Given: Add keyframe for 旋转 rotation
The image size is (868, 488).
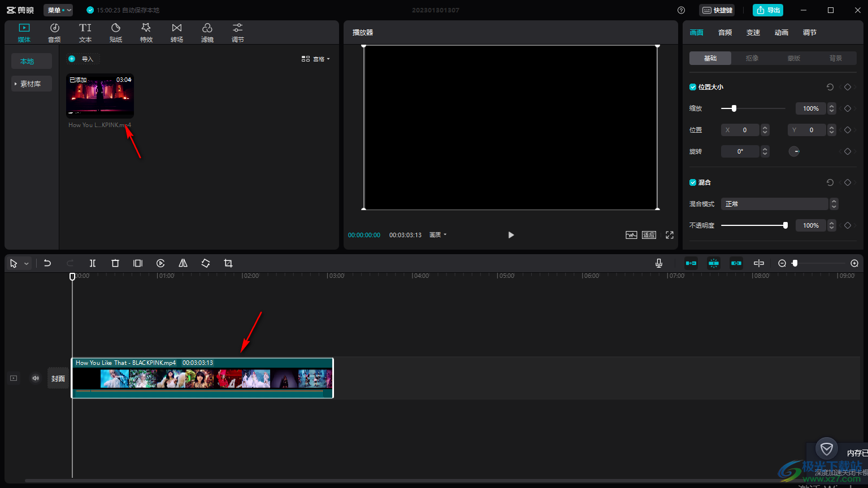Looking at the screenshot, I should tap(847, 151).
